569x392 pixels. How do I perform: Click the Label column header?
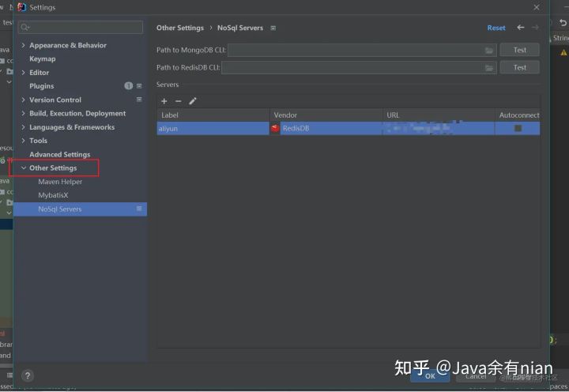click(x=213, y=115)
